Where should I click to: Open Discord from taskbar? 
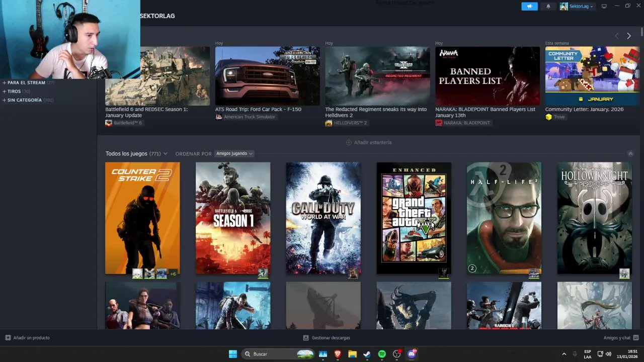coord(412,354)
